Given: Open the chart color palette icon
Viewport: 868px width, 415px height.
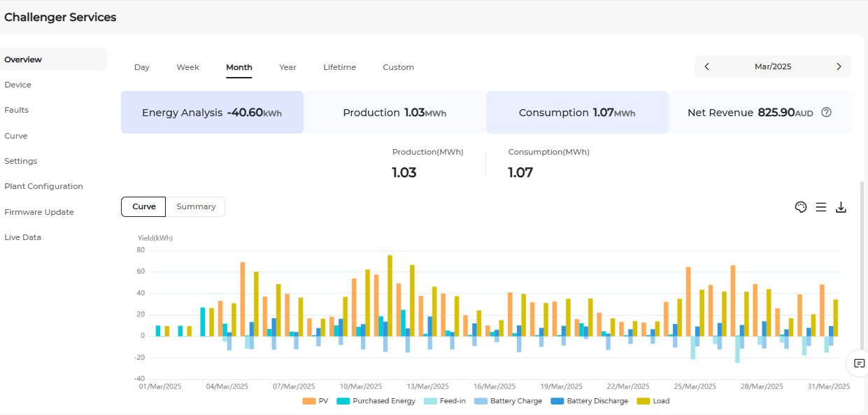Looking at the screenshot, I should pos(801,207).
